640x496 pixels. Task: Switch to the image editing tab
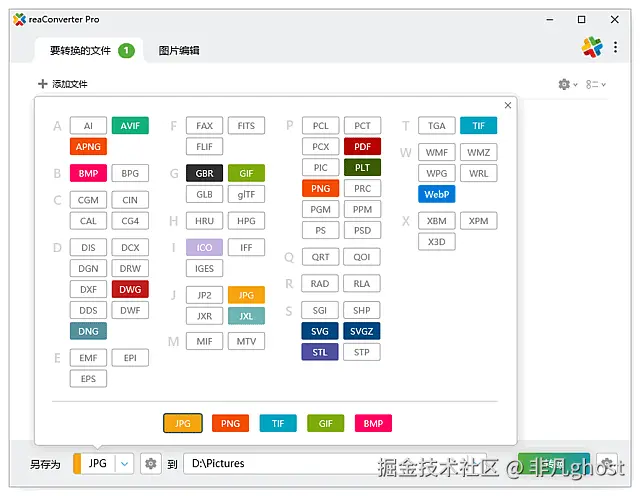(179, 51)
